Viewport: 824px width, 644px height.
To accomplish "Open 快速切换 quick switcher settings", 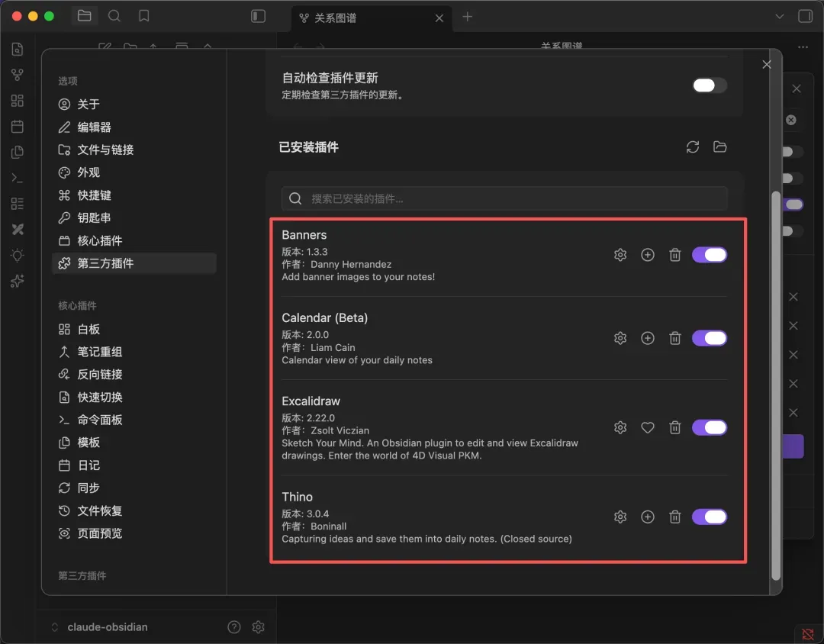I will 134,397.
